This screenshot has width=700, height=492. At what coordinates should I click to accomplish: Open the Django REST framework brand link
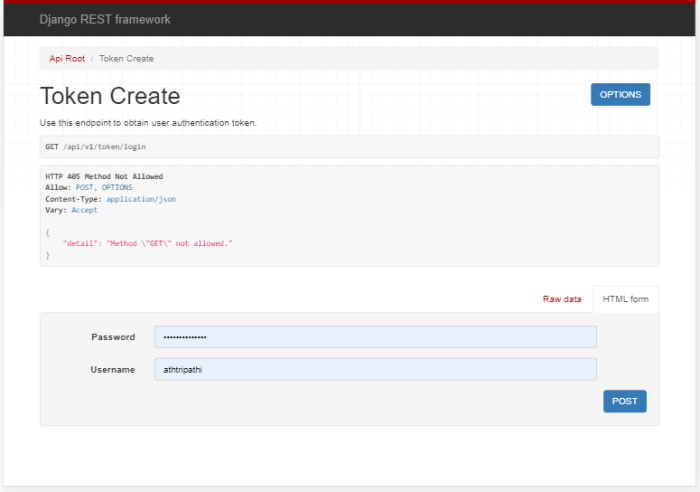(x=105, y=20)
